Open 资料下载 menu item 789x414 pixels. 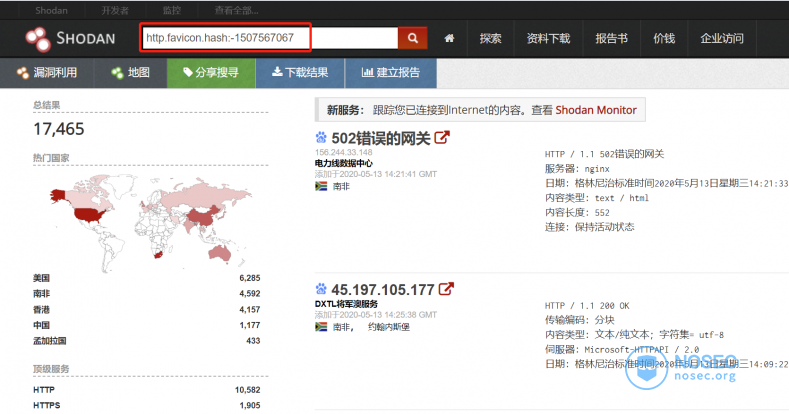[548, 39]
